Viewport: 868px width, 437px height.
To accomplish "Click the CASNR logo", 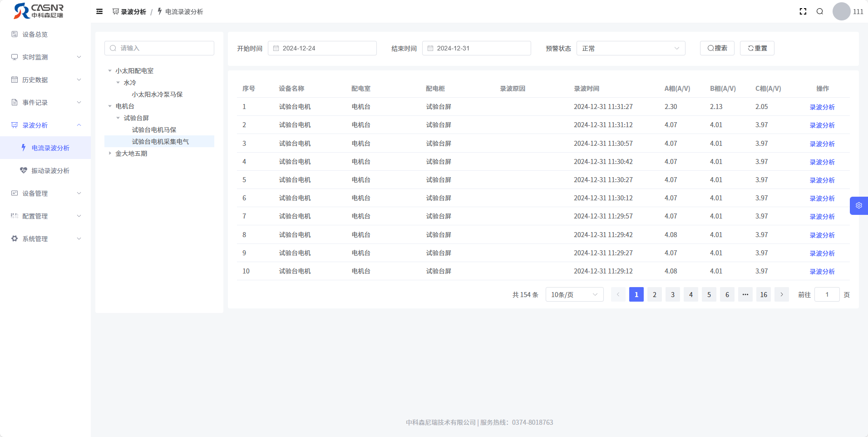I will (39, 11).
